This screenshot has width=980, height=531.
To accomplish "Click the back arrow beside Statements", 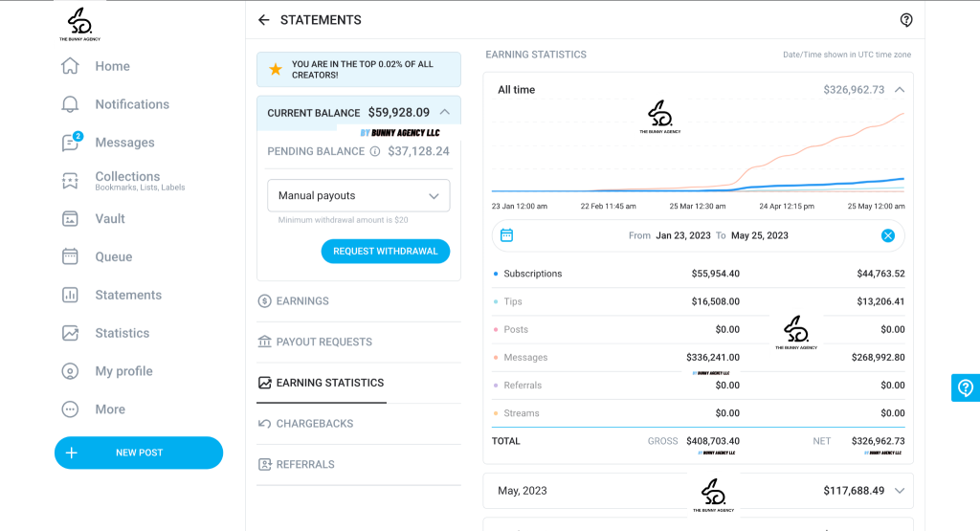I will 264,20.
